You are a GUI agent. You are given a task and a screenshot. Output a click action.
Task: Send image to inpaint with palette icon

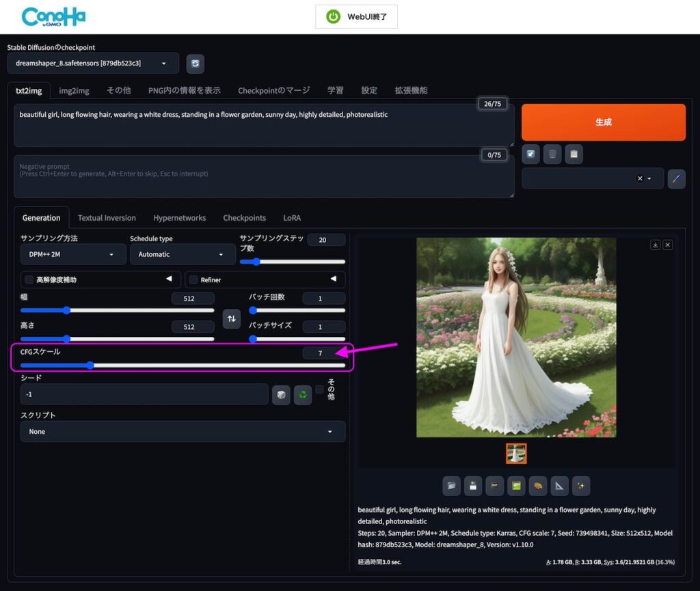coord(537,486)
